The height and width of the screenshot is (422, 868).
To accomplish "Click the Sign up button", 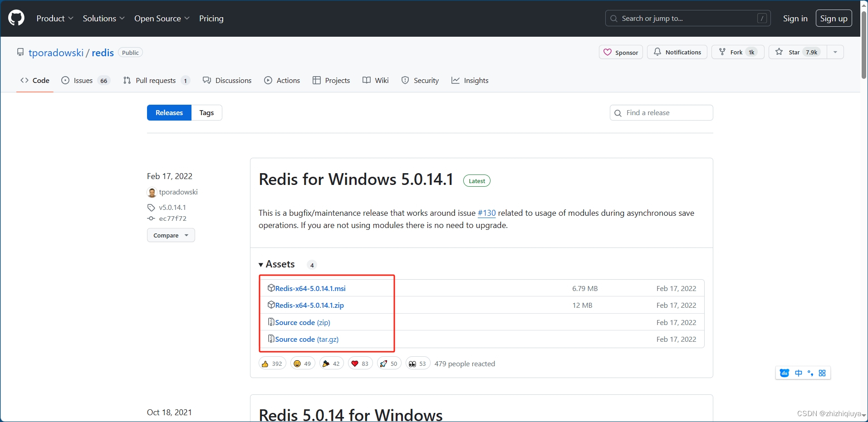I will coord(834,19).
